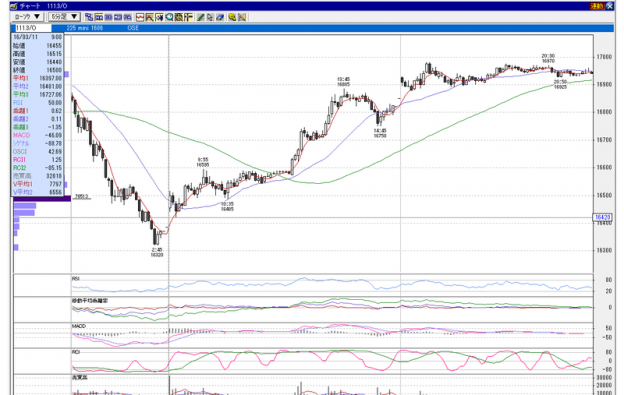
Task: Select the line chart indicator icon
Action: pyautogui.click(x=140, y=17)
